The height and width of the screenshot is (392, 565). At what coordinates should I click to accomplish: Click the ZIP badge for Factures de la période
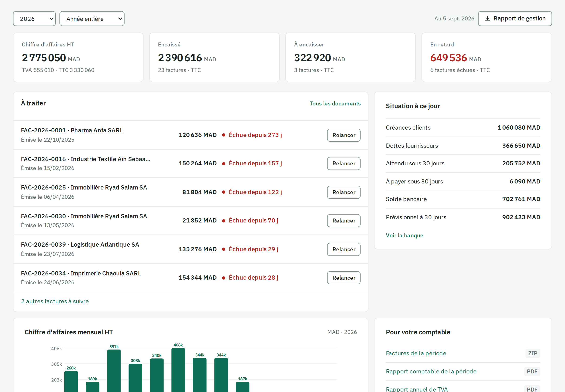532,353
